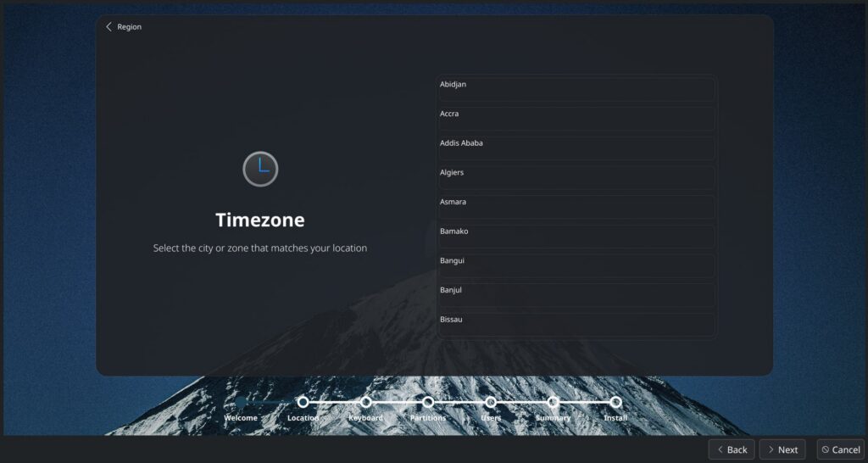This screenshot has height=463, width=868.
Task: Open the Summary step
Action: tap(553, 402)
